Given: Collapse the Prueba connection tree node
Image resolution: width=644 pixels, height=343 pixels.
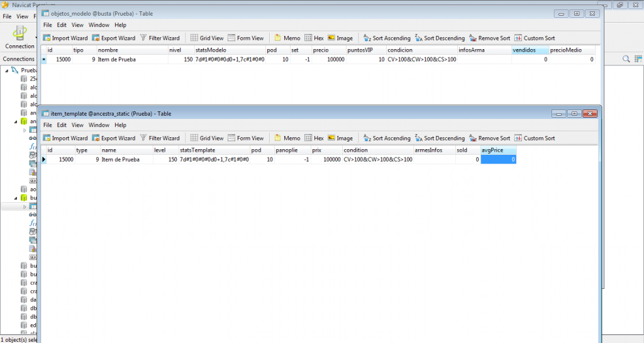Looking at the screenshot, I should click(x=6, y=70).
